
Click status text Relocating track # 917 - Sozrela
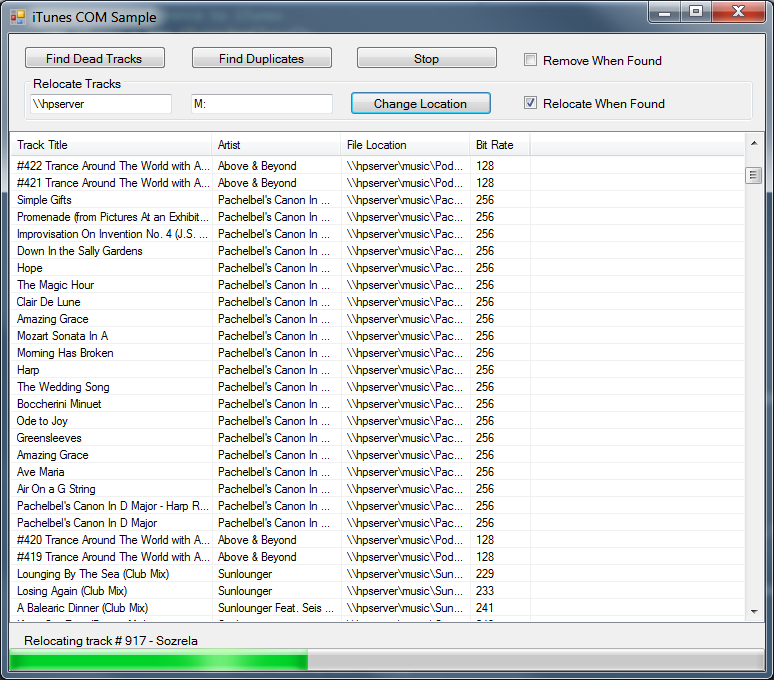click(111, 641)
